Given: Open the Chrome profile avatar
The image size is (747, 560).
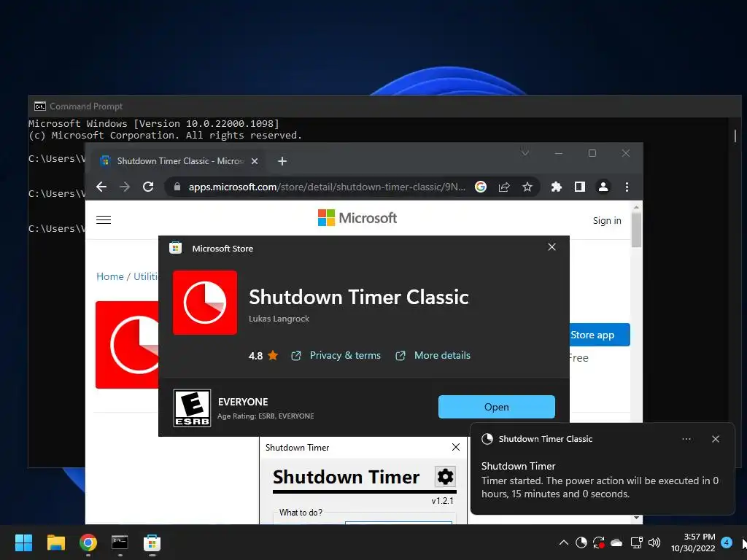Looking at the screenshot, I should pyautogui.click(x=603, y=187).
